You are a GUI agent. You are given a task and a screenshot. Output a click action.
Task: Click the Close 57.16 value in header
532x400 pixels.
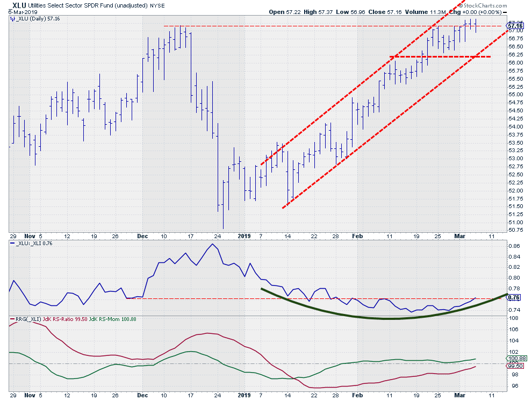[x=385, y=12]
